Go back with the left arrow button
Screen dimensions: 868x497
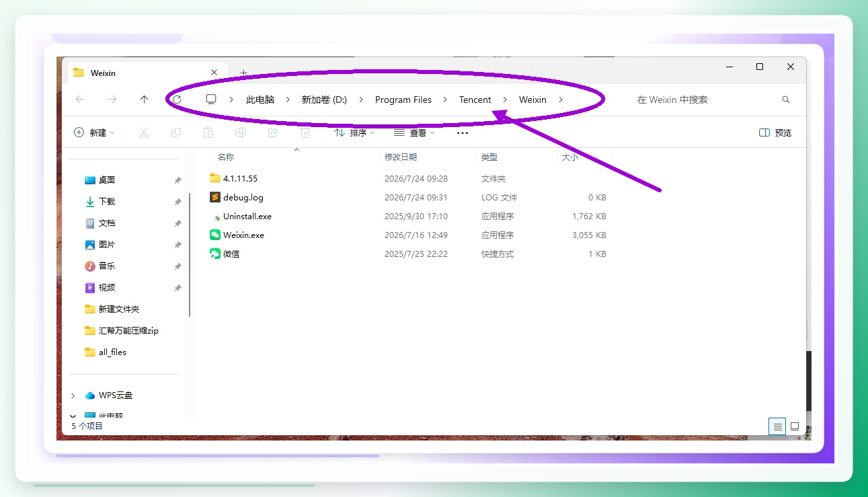(80, 100)
